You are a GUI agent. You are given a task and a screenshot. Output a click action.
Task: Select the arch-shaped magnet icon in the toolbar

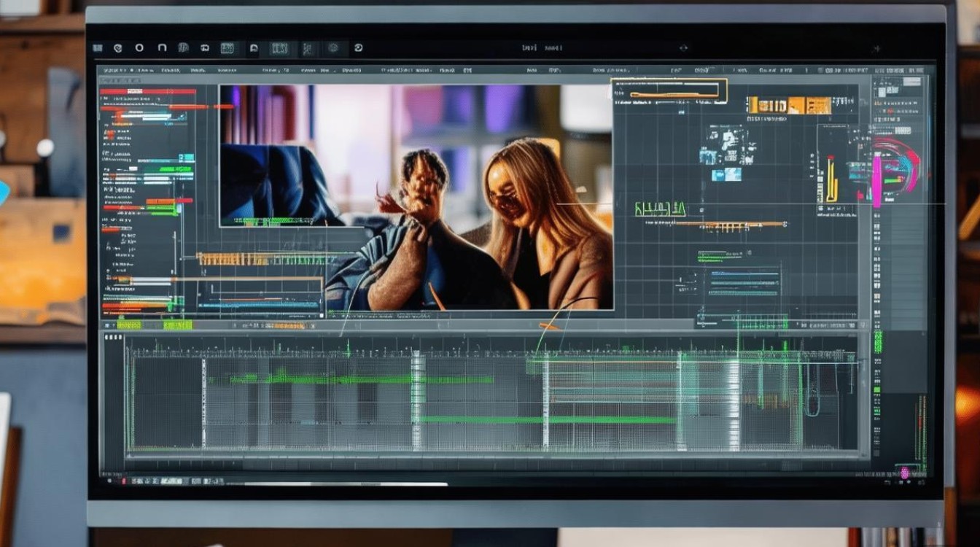click(x=162, y=48)
